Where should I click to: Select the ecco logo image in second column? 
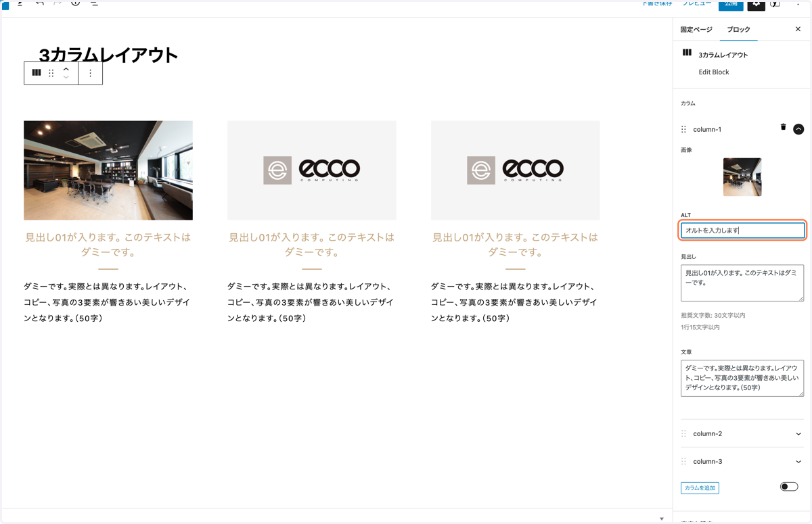click(312, 170)
